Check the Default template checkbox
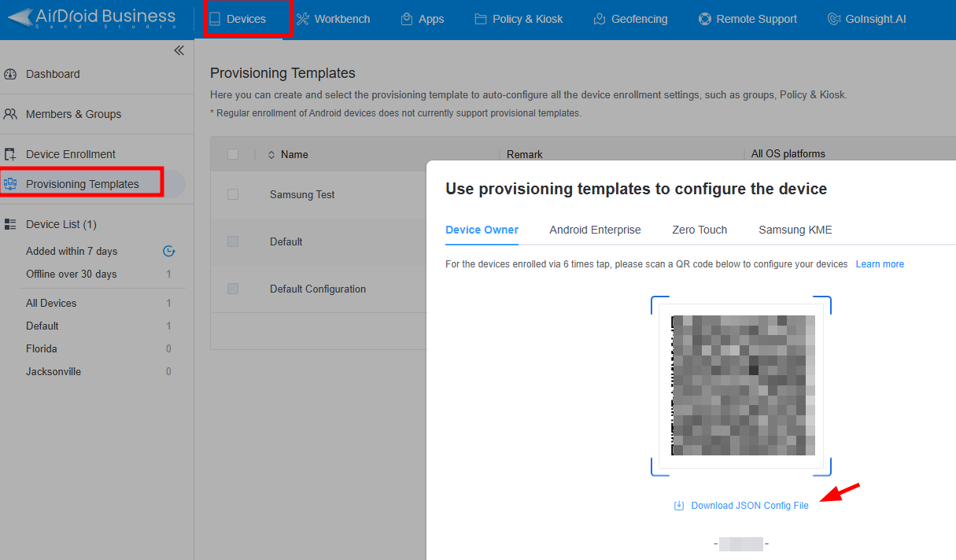This screenshot has width=956, height=560. click(x=233, y=241)
